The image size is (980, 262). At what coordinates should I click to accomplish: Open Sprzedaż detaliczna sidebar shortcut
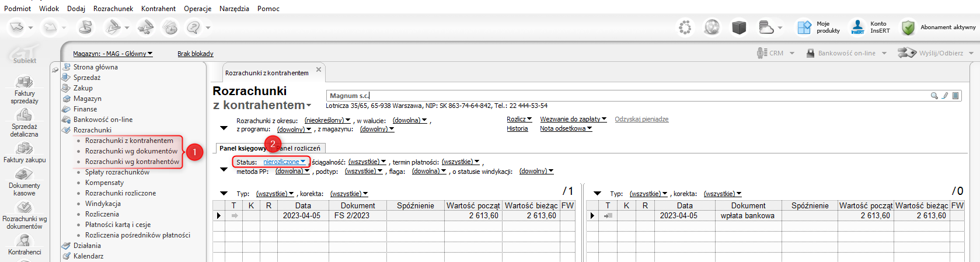coord(25,123)
